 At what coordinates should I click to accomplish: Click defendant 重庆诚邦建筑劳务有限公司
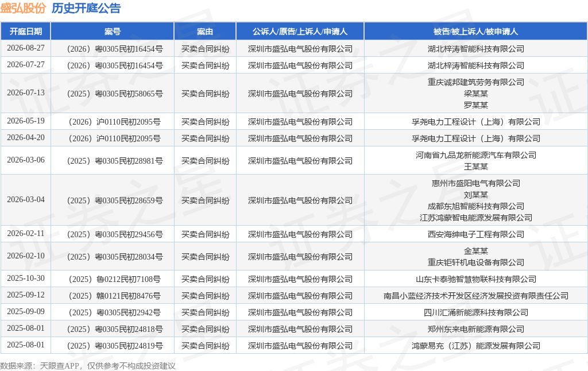[476, 82]
